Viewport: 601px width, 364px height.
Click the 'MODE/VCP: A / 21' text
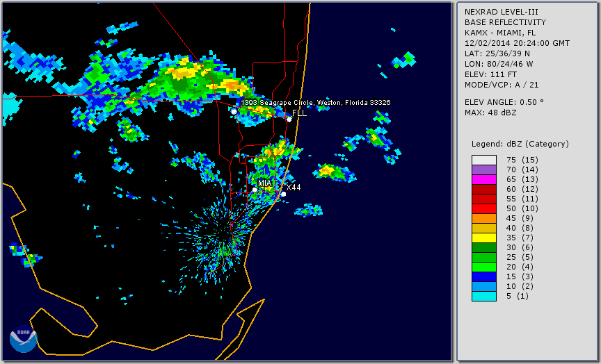[x=502, y=85]
